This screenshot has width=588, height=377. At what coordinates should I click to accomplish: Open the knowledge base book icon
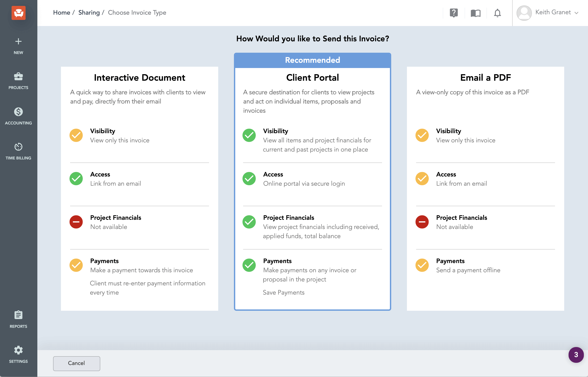pos(475,13)
